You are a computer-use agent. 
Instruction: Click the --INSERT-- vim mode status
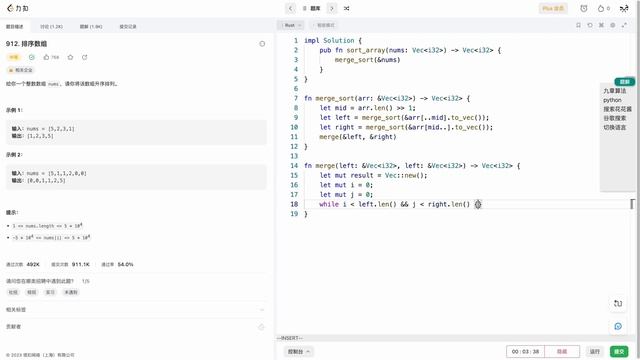pyautogui.click(x=290, y=338)
